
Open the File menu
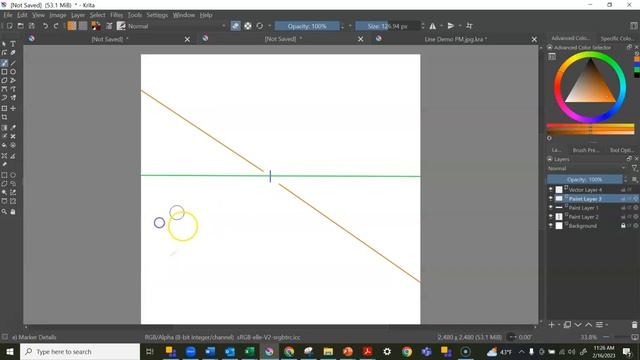click(8, 15)
